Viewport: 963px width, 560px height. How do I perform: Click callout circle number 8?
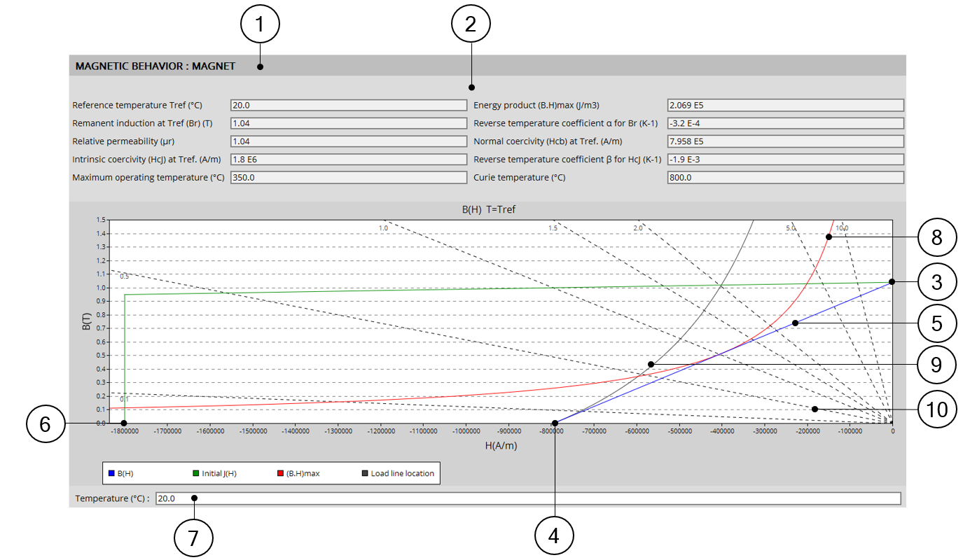click(937, 237)
